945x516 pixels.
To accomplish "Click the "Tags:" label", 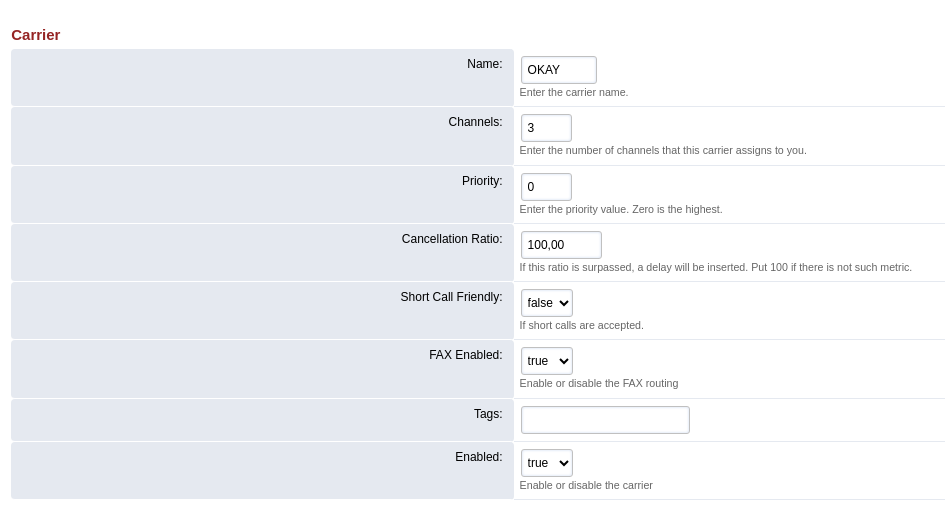I will (x=488, y=414).
